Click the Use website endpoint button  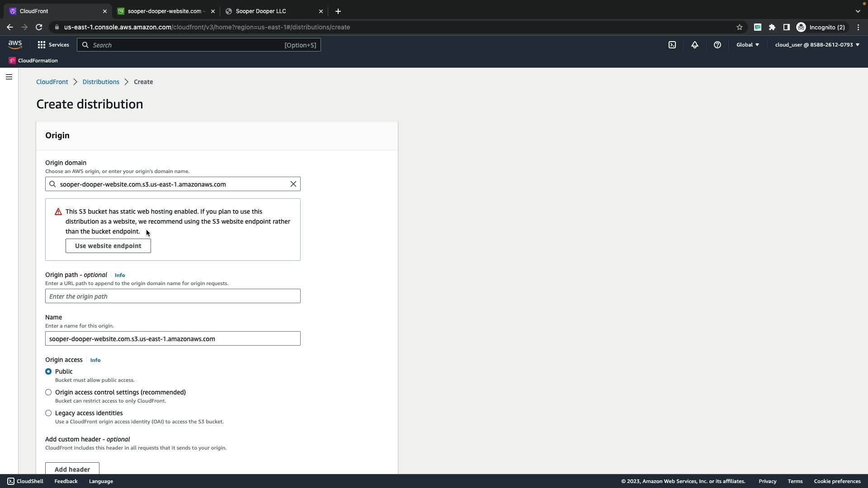click(108, 246)
